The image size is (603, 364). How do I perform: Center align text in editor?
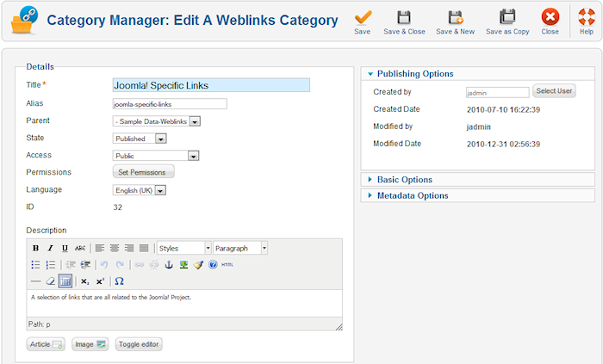coord(115,248)
